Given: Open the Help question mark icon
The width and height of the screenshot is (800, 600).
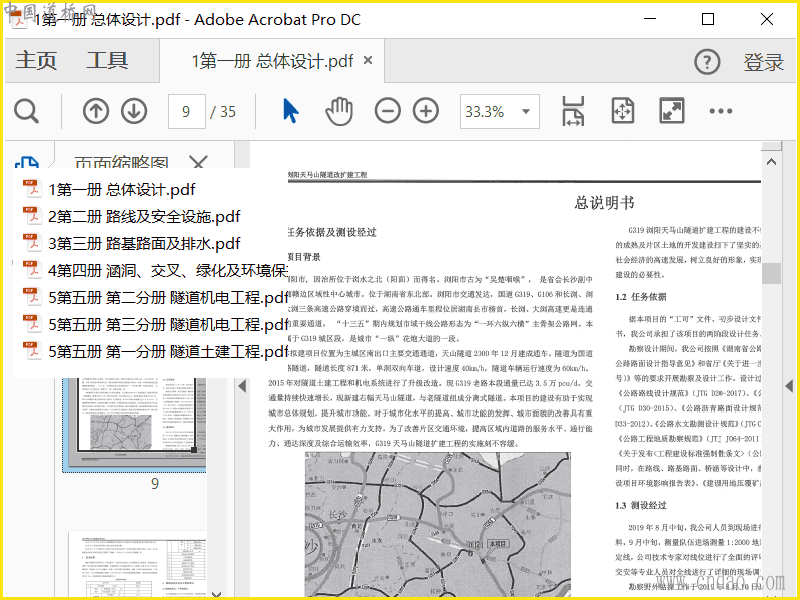Looking at the screenshot, I should coord(707,61).
